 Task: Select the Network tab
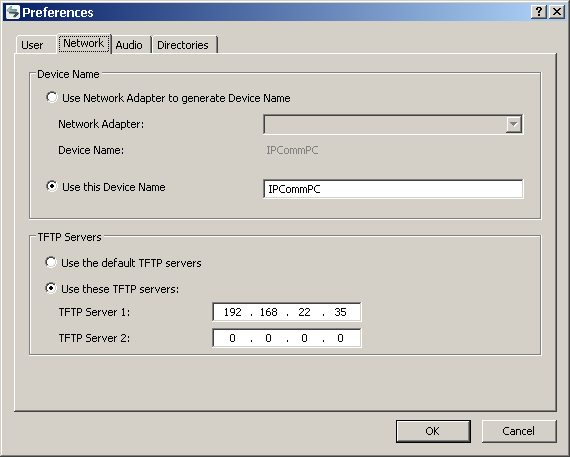coord(84,43)
